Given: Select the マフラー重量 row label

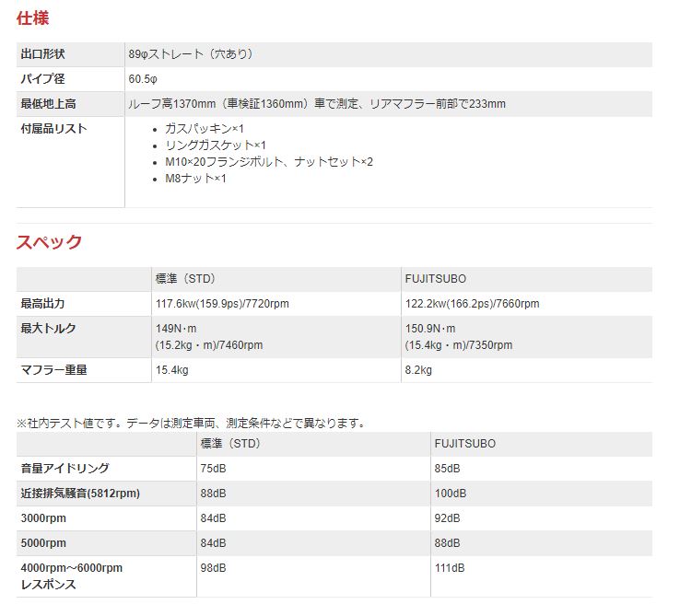Looking at the screenshot, I should [53, 370].
